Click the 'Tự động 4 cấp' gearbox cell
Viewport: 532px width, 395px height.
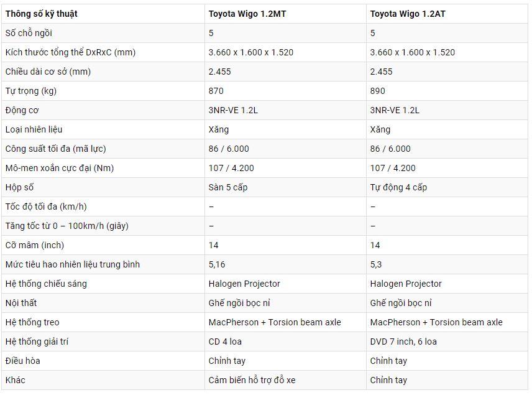coord(447,187)
